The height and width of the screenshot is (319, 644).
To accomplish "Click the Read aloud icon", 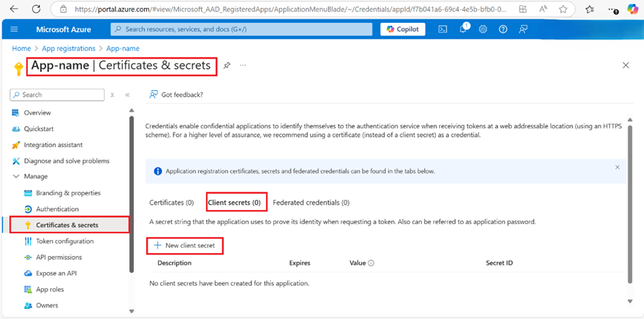I will (543, 9).
